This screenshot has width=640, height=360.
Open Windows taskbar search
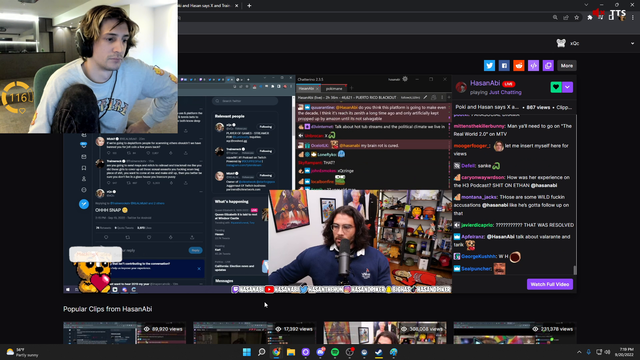tap(262, 352)
